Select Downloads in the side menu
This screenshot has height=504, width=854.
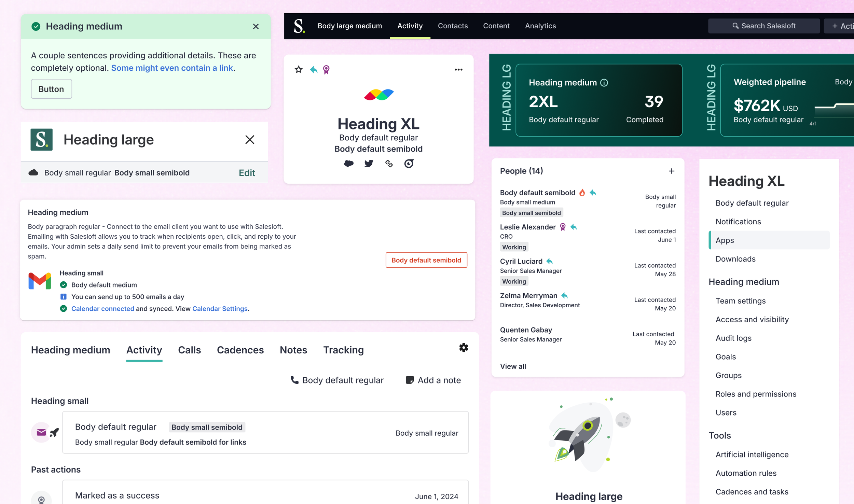tap(735, 259)
